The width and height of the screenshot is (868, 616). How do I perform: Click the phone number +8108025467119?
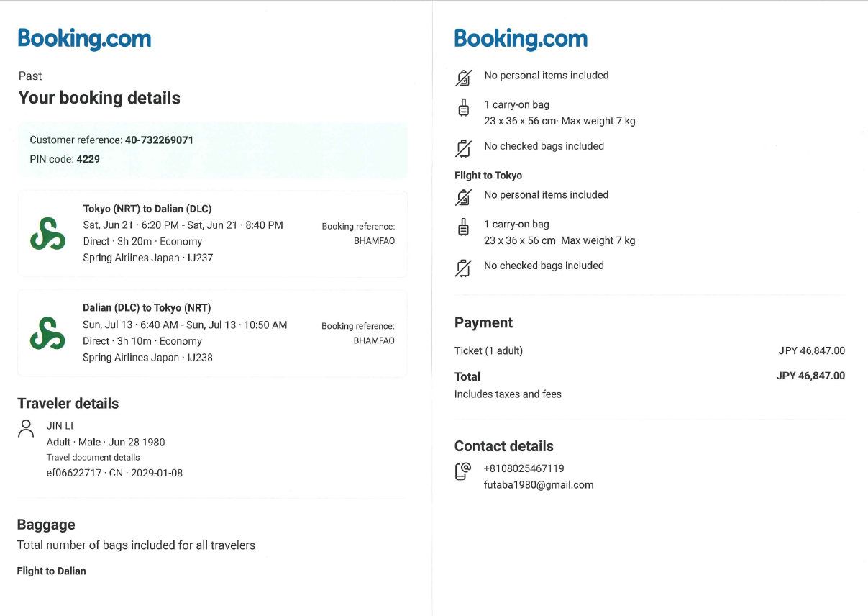(x=524, y=468)
